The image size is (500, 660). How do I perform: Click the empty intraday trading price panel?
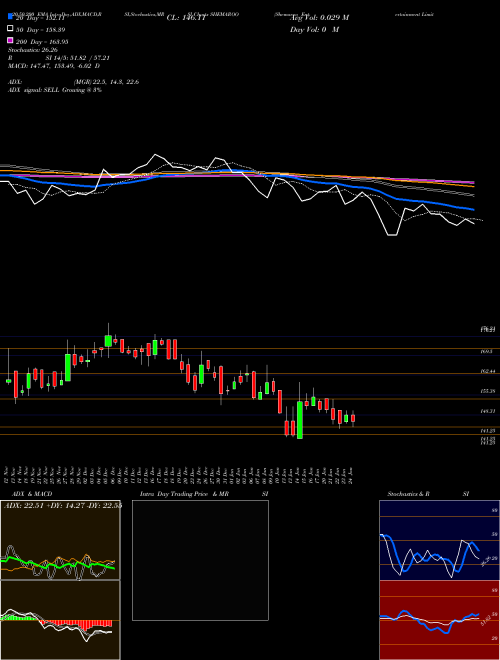(200, 560)
